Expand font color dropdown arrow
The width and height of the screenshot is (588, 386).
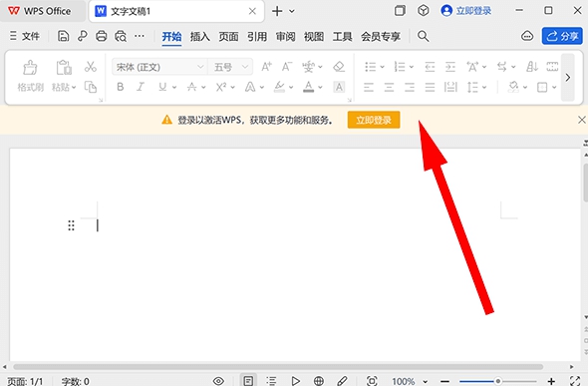point(320,88)
